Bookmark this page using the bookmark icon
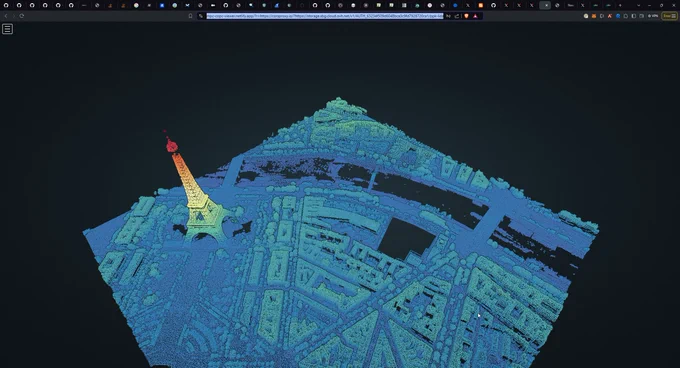The width and height of the screenshot is (680, 368). [190, 16]
